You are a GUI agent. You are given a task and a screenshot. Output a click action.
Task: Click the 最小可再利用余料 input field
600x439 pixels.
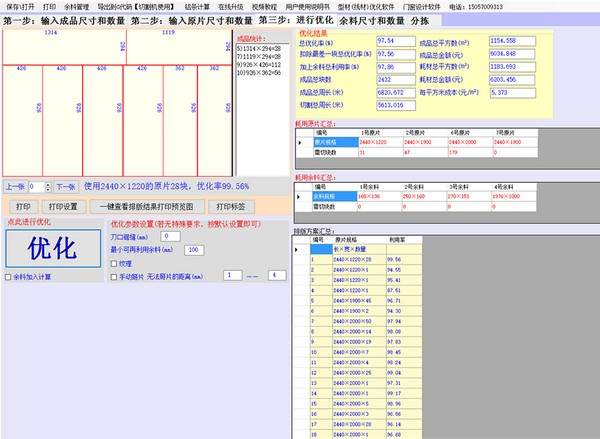click(194, 249)
